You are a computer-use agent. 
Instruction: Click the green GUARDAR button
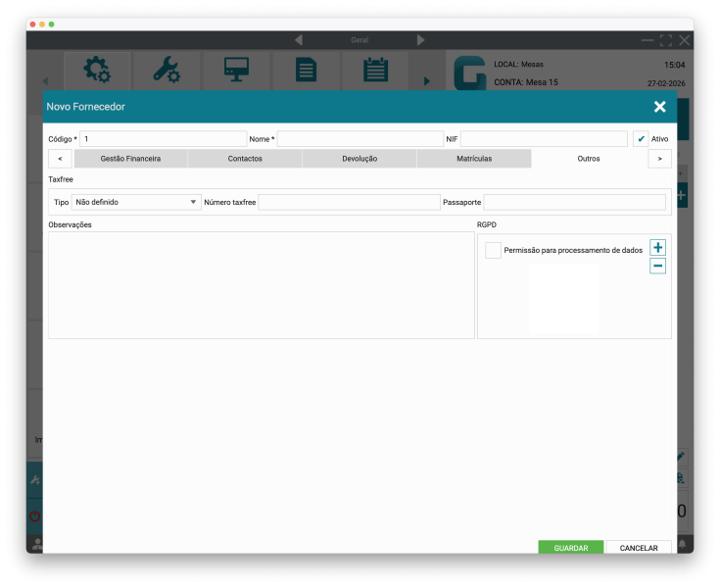pos(570,548)
